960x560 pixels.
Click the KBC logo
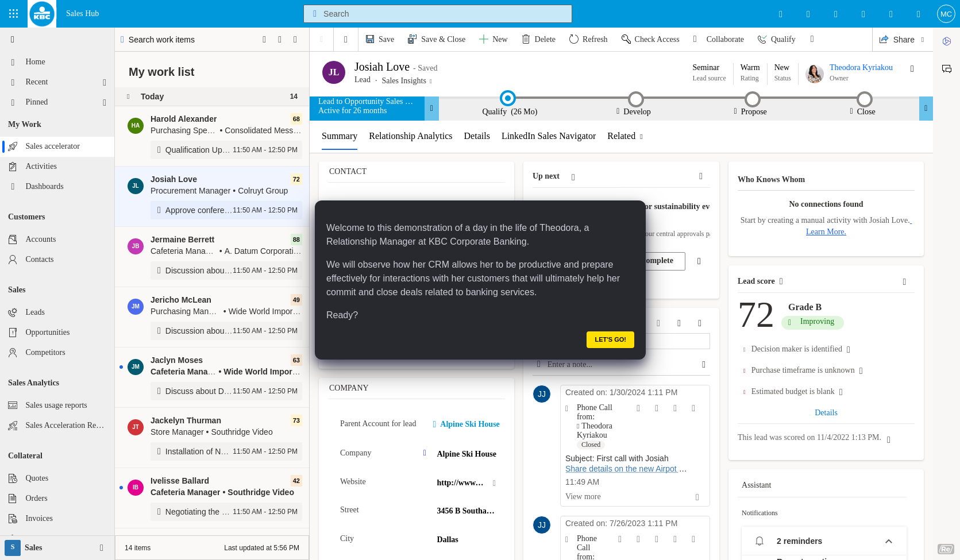(x=42, y=14)
